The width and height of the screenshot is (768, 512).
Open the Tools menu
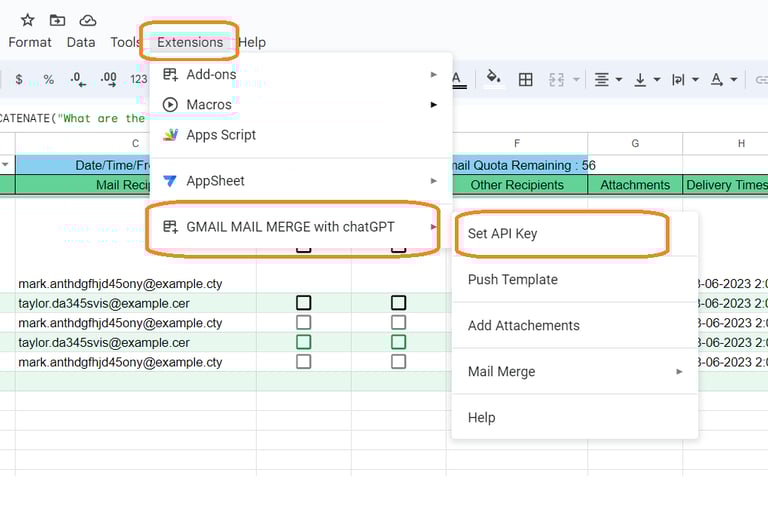(125, 43)
